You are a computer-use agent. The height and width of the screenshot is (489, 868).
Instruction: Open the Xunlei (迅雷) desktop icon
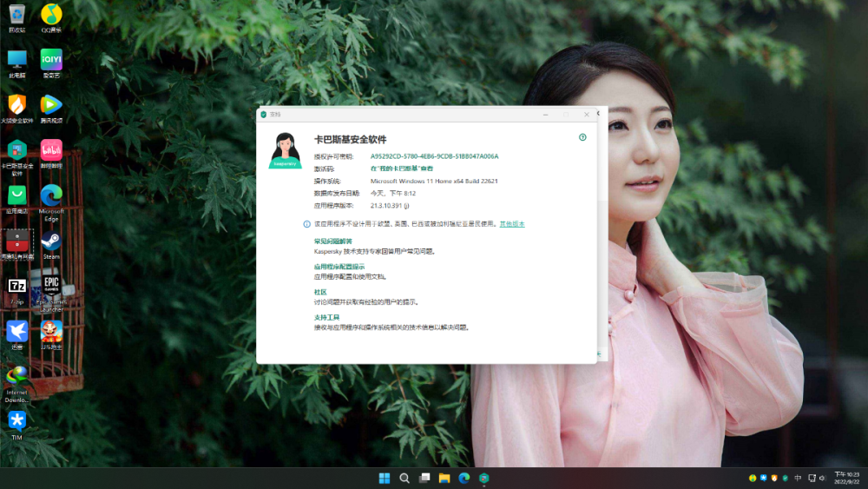click(17, 336)
